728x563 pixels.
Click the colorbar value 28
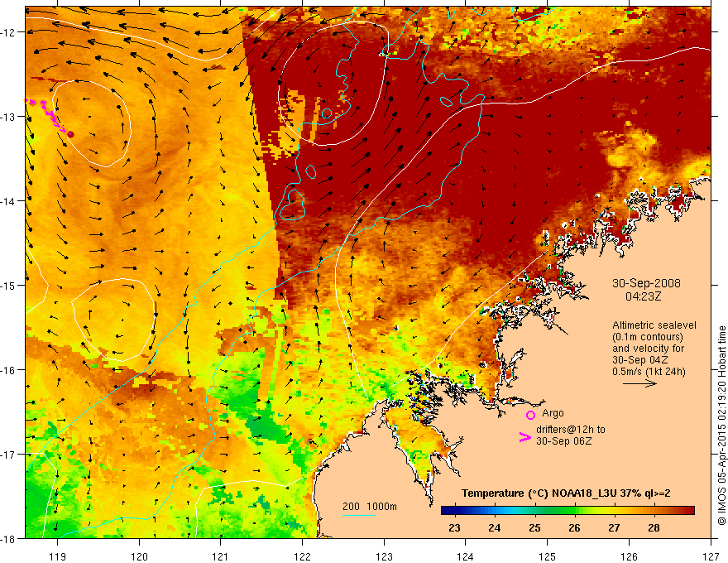[654, 527]
